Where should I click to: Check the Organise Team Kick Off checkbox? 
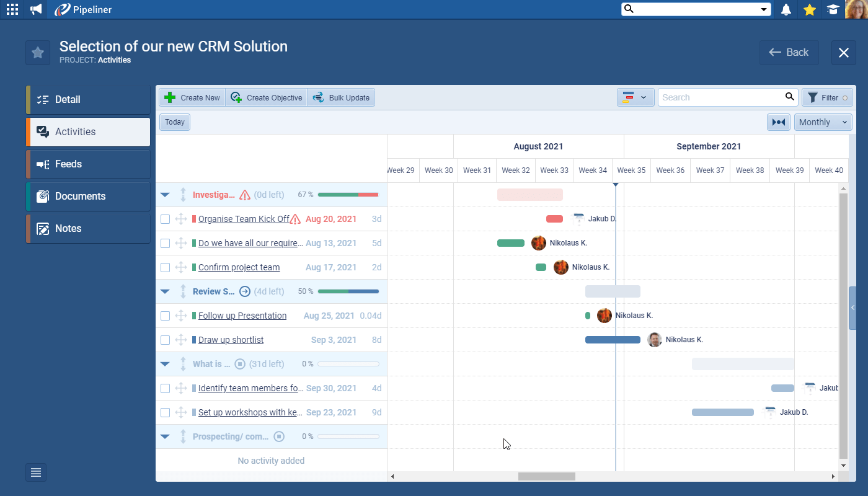165,219
